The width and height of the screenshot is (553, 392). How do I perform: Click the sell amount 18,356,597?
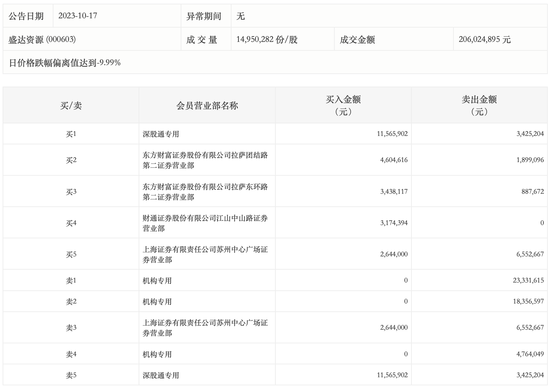[528, 301]
